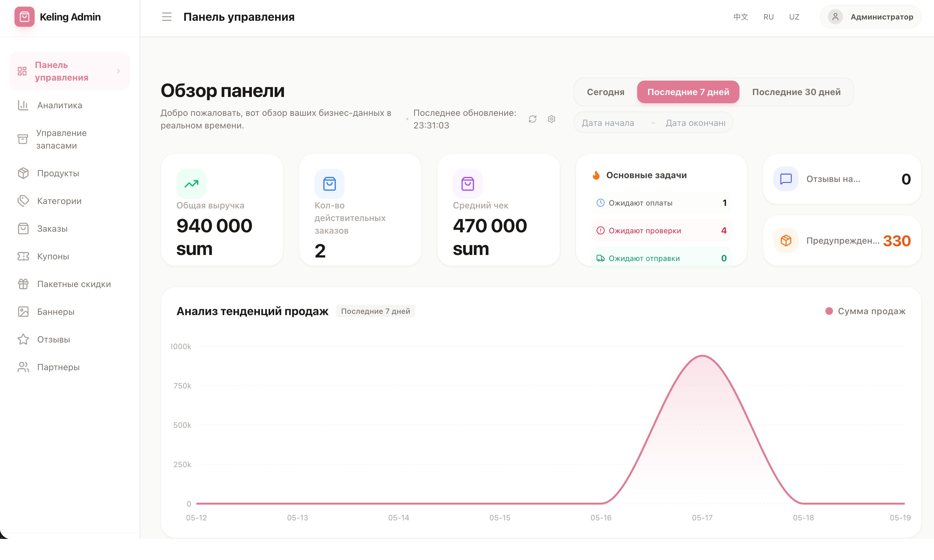Switch language to UZ

pyautogui.click(x=794, y=17)
